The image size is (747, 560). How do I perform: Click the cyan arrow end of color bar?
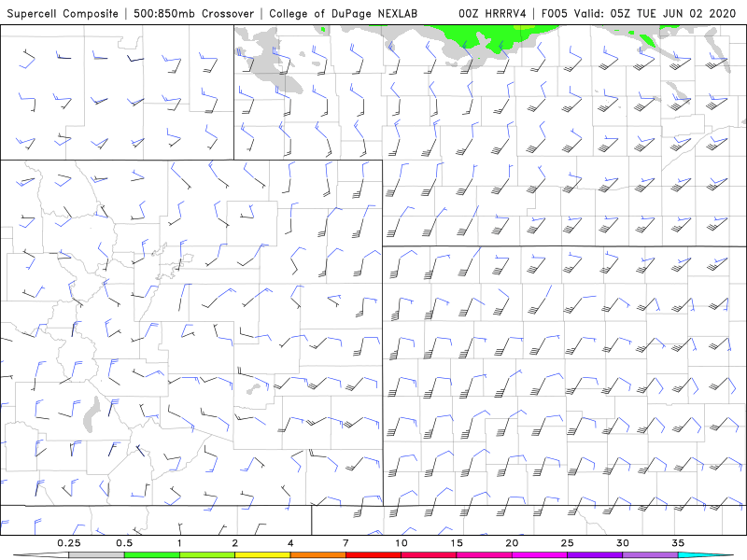click(706, 555)
